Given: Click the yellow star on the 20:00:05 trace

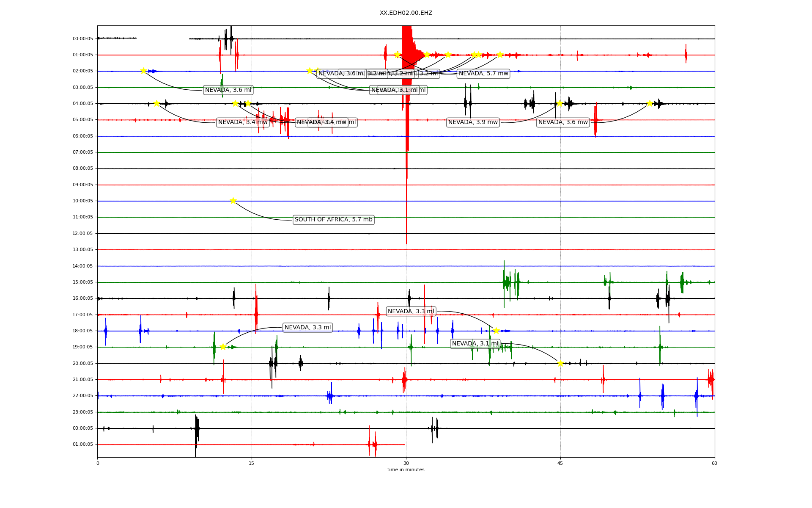Looking at the screenshot, I should coord(560,363).
